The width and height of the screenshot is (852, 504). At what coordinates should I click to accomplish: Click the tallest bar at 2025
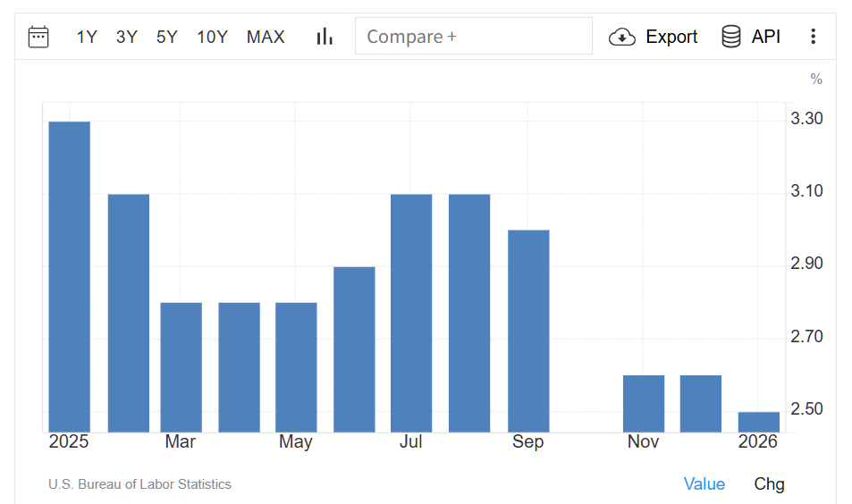[69, 277]
